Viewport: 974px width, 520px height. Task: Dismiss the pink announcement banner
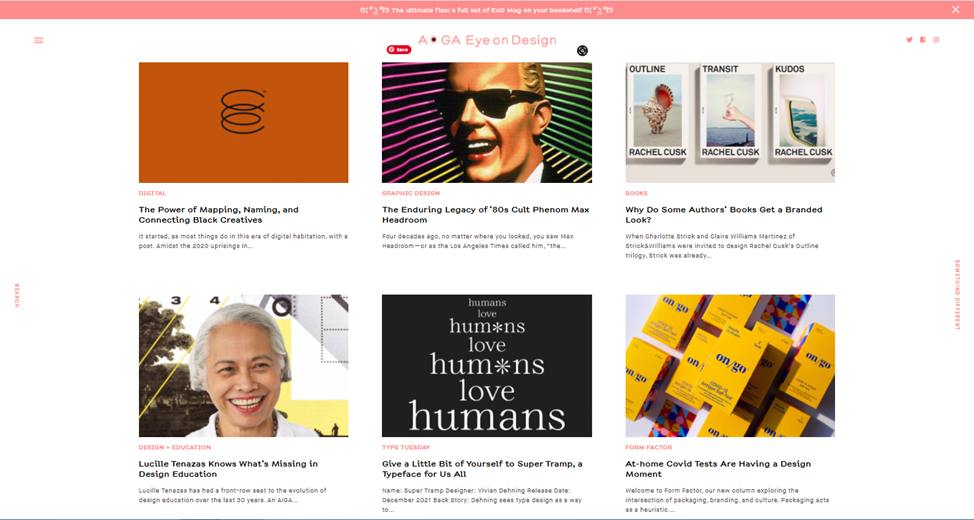pyautogui.click(x=955, y=10)
